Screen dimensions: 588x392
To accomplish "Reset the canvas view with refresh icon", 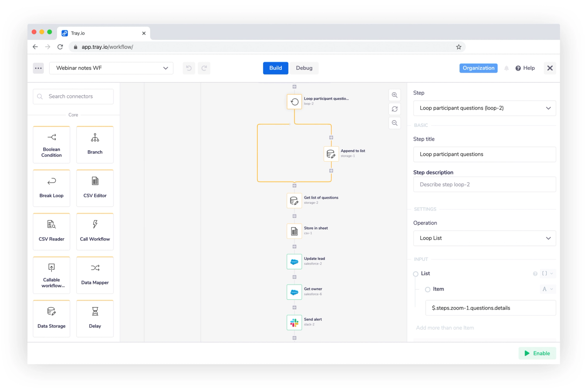I will pos(395,109).
